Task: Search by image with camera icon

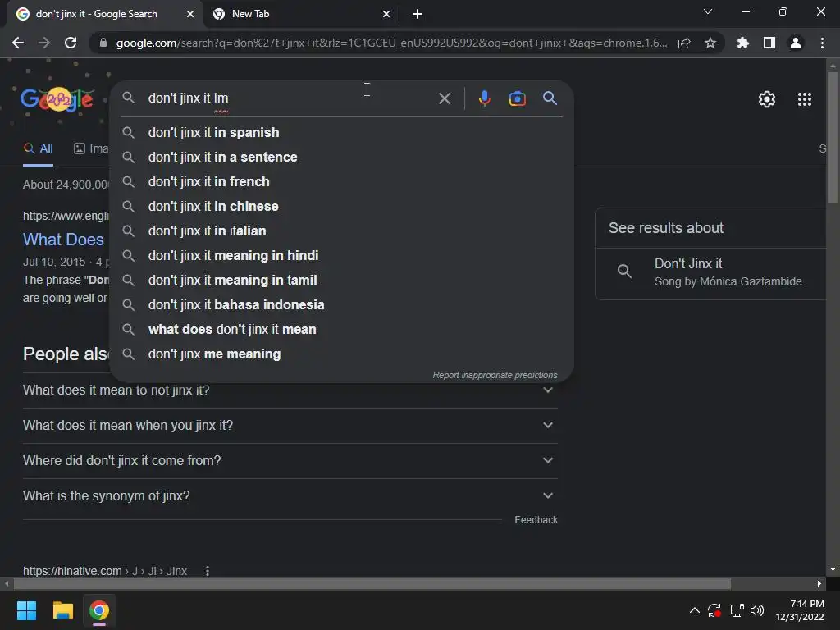Action: pyautogui.click(x=517, y=98)
